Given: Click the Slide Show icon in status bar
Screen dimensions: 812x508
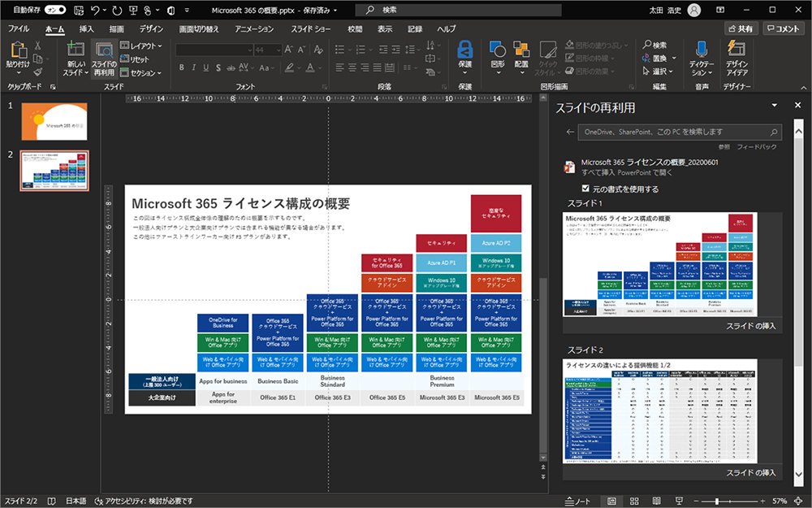Looking at the screenshot, I should pos(679,501).
